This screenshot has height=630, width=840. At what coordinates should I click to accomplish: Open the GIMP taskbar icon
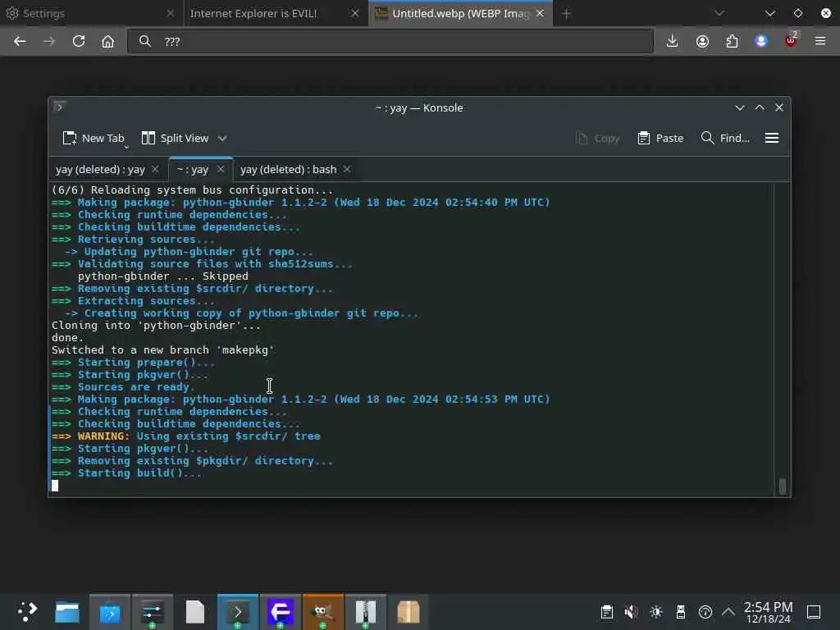[x=323, y=611]
